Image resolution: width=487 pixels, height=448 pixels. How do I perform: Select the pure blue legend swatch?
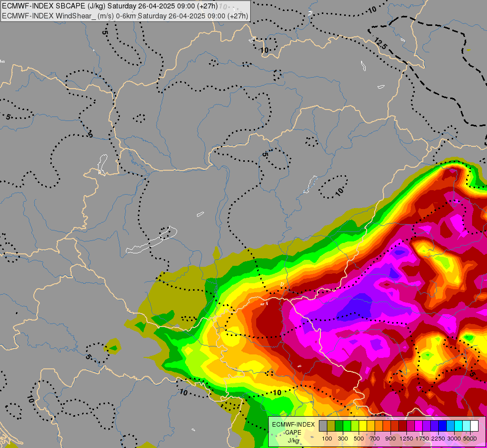(442, 426)
